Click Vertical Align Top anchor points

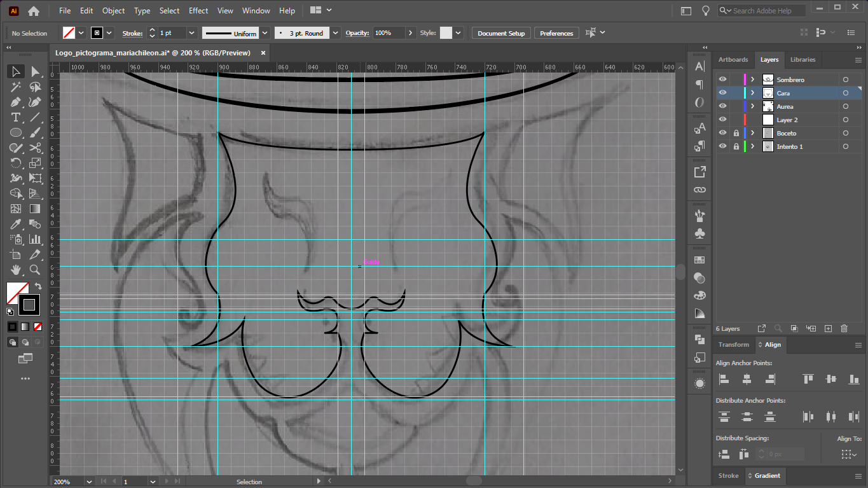(808, 379)
